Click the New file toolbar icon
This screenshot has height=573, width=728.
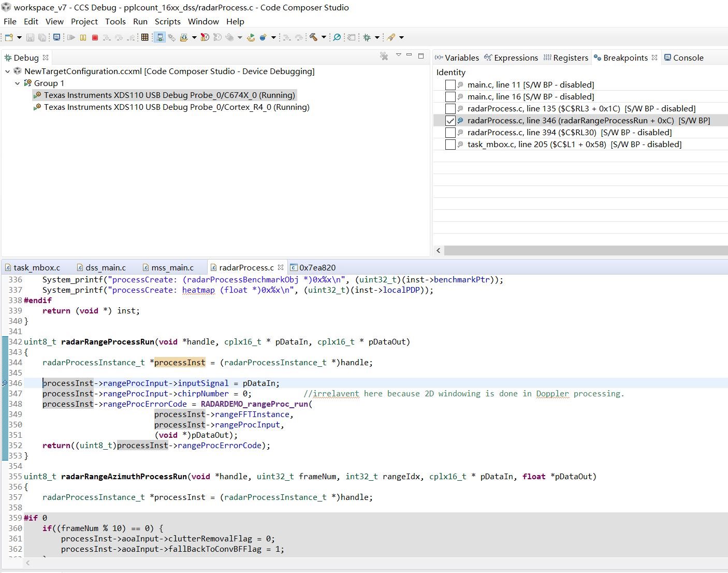tap(9, 37)
